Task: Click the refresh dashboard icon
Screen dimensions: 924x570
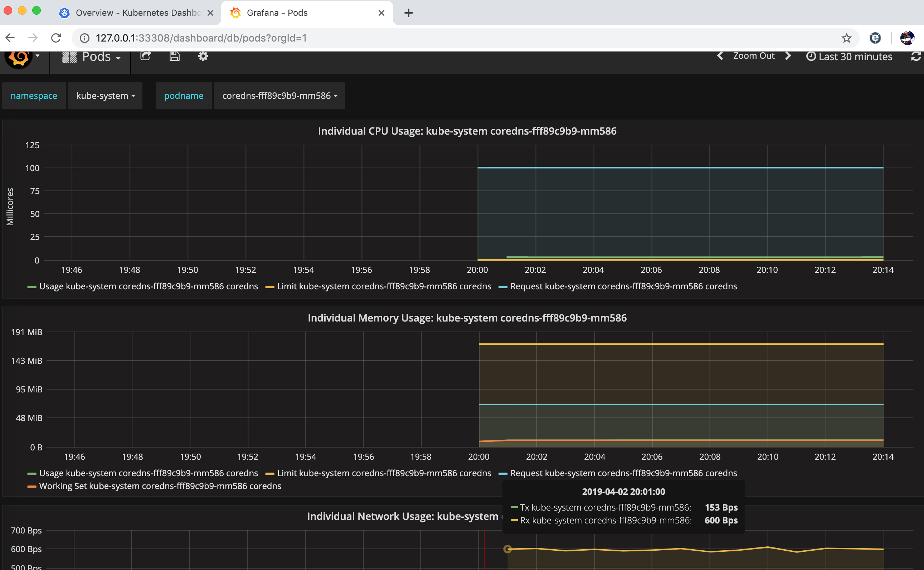Action: coord(916,57)
